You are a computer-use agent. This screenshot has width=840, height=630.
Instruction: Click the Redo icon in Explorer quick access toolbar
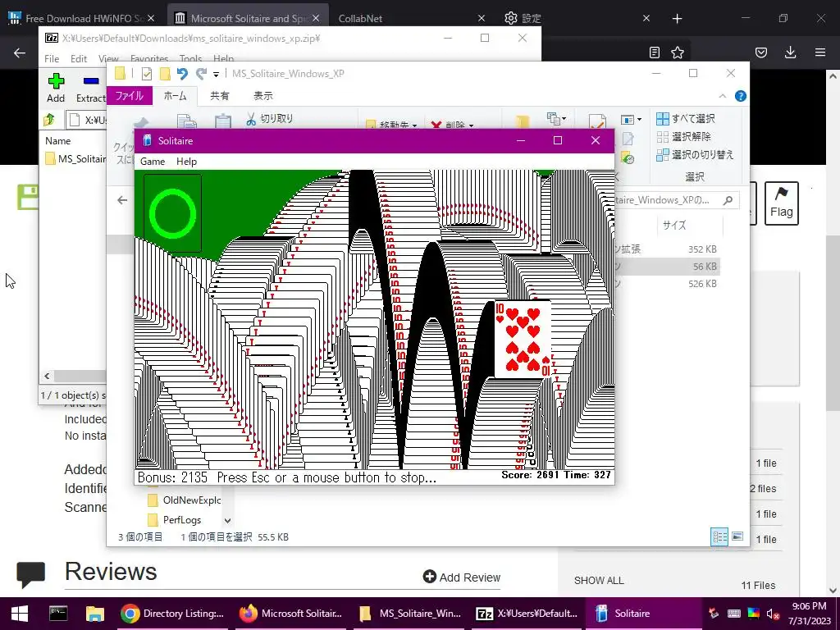click(201, 73)
